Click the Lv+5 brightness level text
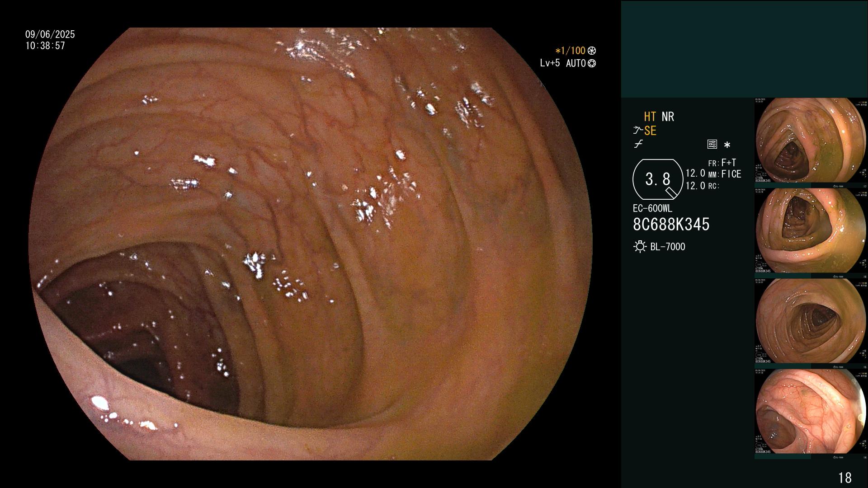The height and width of the screenshot is (488, 868). (550, 63)
